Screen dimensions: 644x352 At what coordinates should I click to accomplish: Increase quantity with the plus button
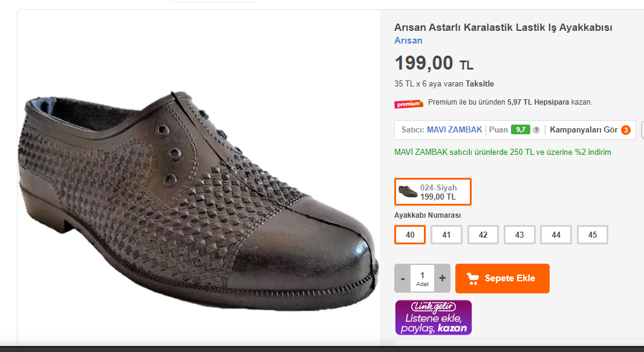(x=442, y=279)
